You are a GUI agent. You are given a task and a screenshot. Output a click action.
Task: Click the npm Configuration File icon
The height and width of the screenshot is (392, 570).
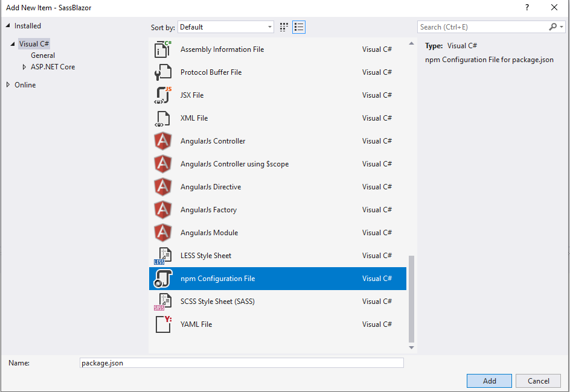pos(162,279)
